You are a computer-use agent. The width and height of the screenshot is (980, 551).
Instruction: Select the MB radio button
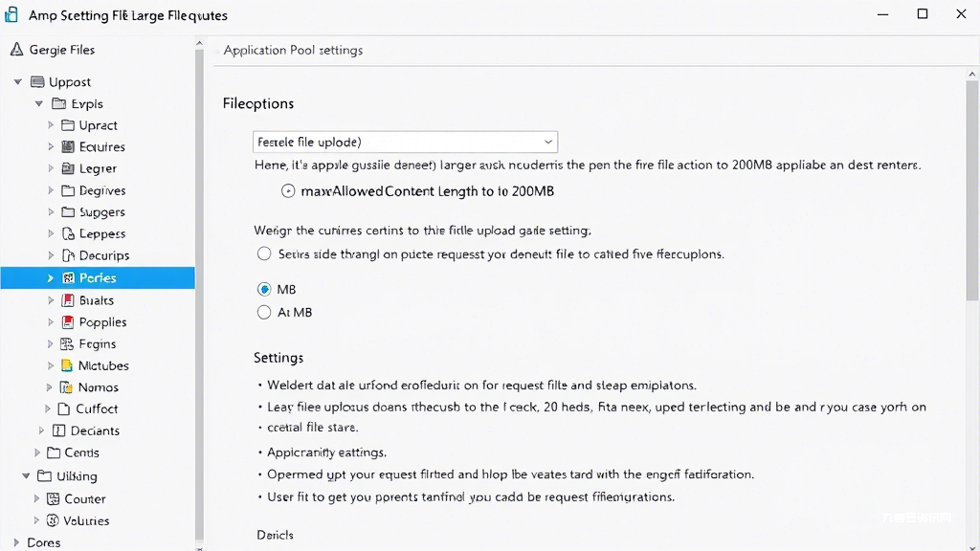pyautogui.click(x=264, y=289)
